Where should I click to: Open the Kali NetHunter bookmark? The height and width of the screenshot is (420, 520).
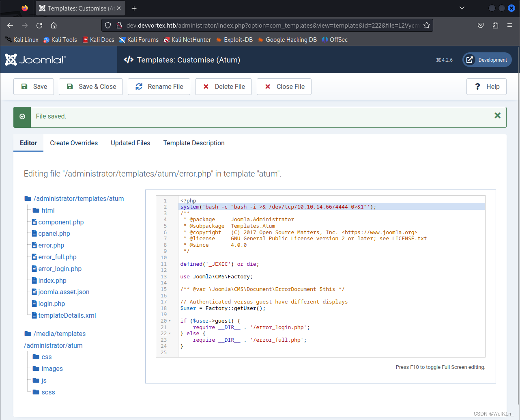click(187, 39)
